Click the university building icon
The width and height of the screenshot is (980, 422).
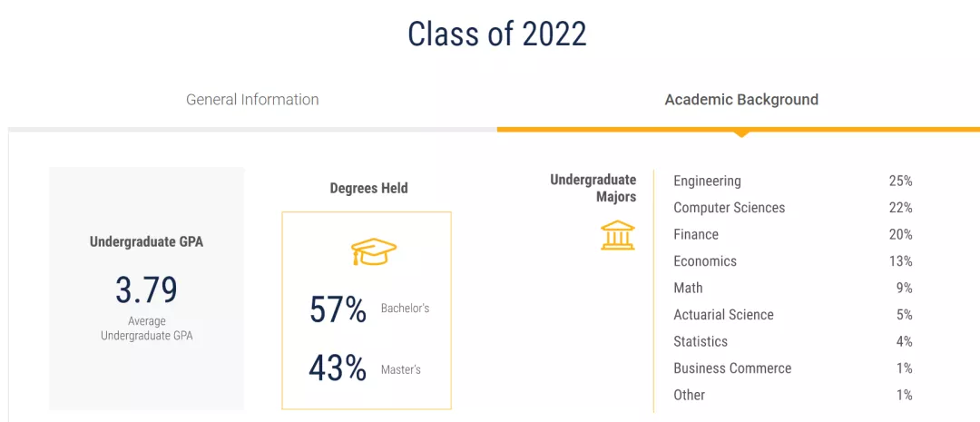pyautogui.click(x=618, y=234)
